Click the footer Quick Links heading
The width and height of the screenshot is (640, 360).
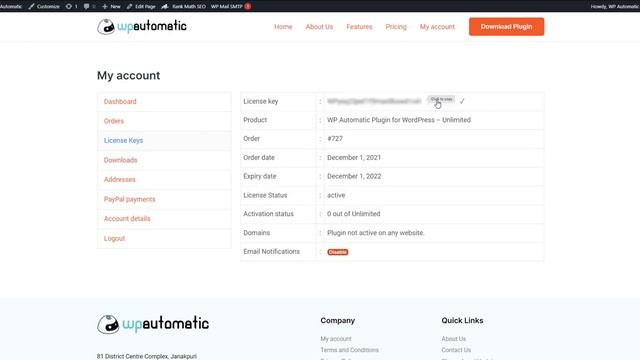coord(462,321)
